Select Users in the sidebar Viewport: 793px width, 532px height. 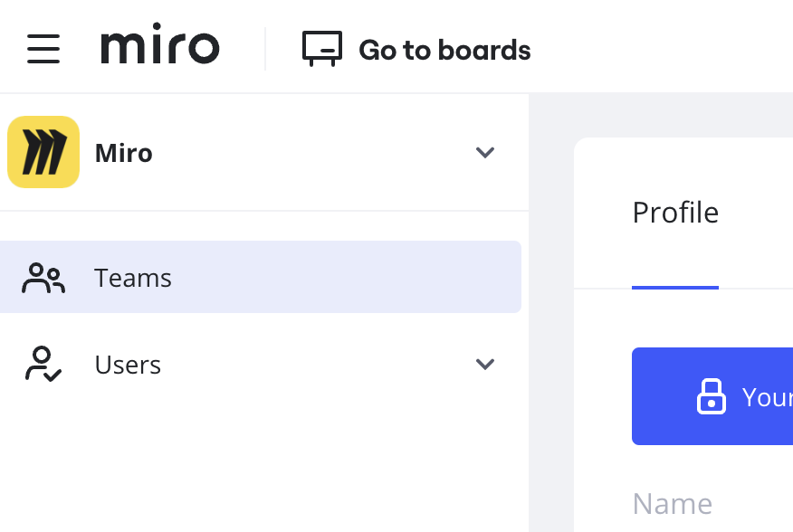(x=260, y=365)
